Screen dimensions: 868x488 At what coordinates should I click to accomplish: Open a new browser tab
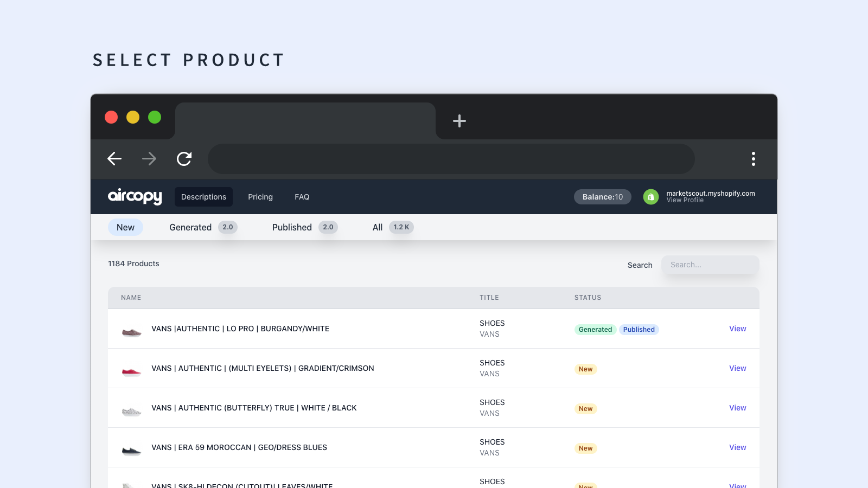(459, 121)
